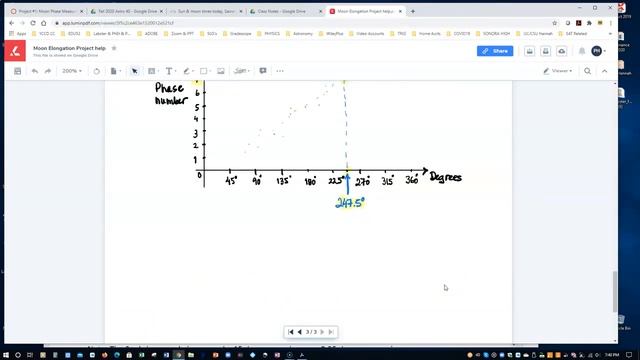This screenshot has width=640, height=360.
Task: Open the text highlight tool dropdown
Action: (x=153, y=71)
